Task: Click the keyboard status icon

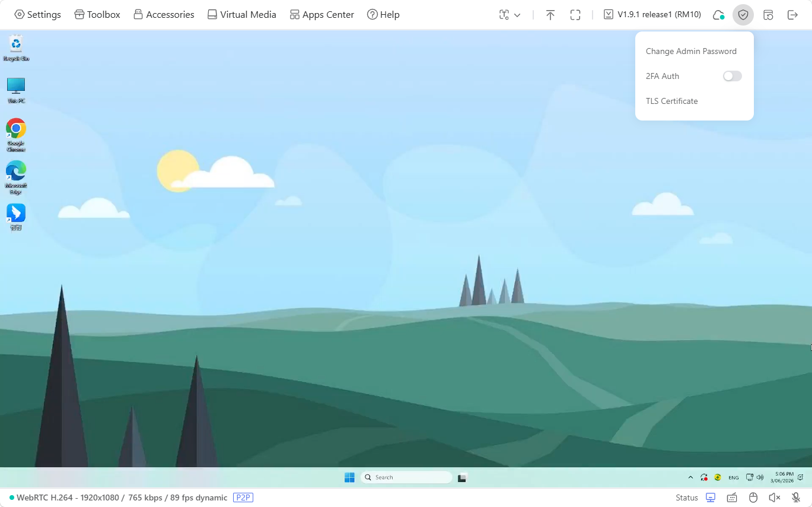Action: tap(732, 498)
